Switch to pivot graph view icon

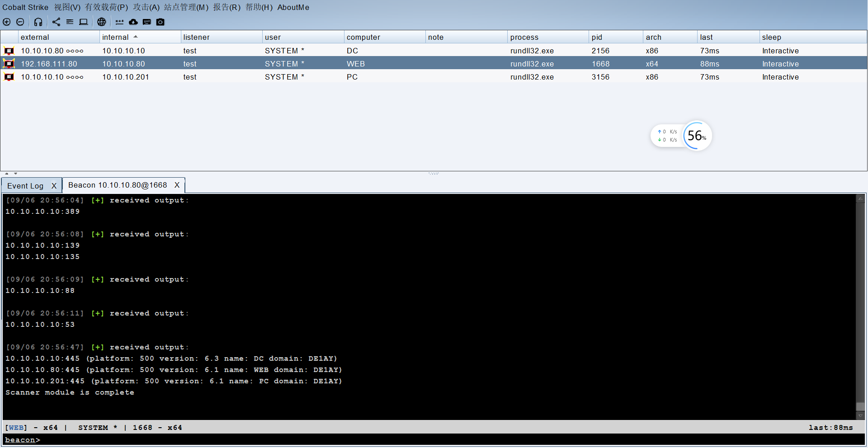(x=56, y=22)
